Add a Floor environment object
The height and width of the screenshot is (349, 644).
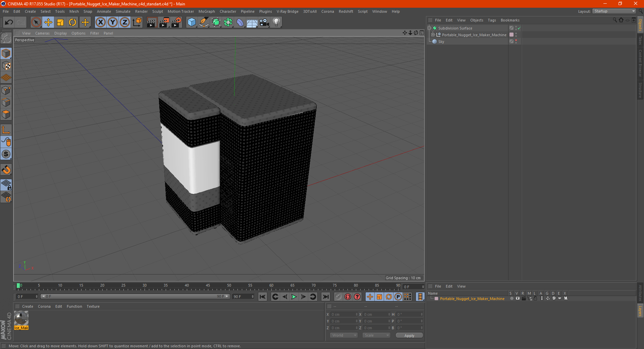(x=252, y=22)
